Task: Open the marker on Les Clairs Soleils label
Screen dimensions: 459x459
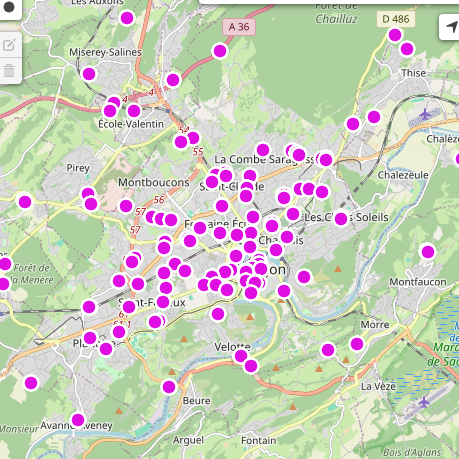Action: [x=341, y=219]
